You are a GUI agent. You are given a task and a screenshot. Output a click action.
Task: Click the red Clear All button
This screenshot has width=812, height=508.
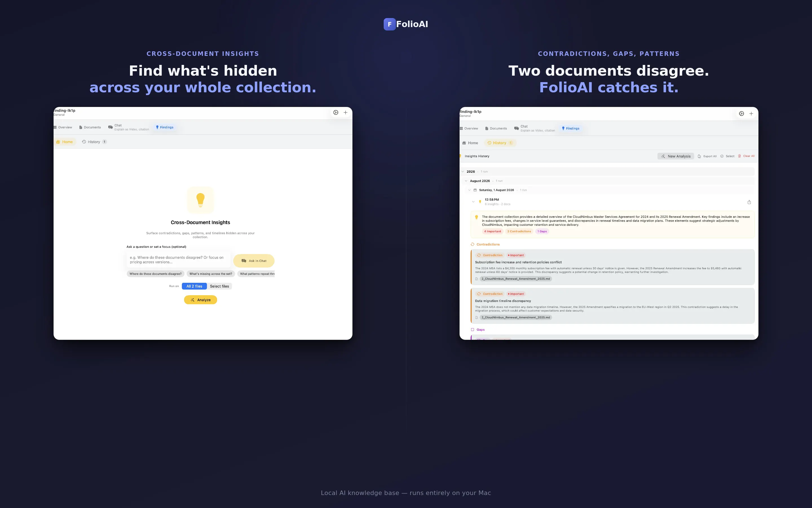click(746, 156)
